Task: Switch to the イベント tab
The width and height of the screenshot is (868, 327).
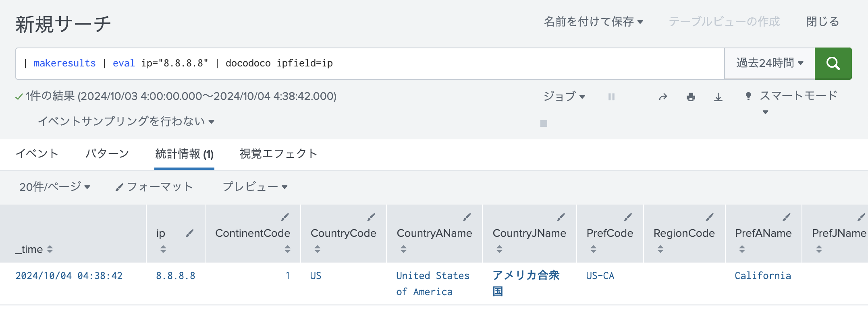Action: 37,153
